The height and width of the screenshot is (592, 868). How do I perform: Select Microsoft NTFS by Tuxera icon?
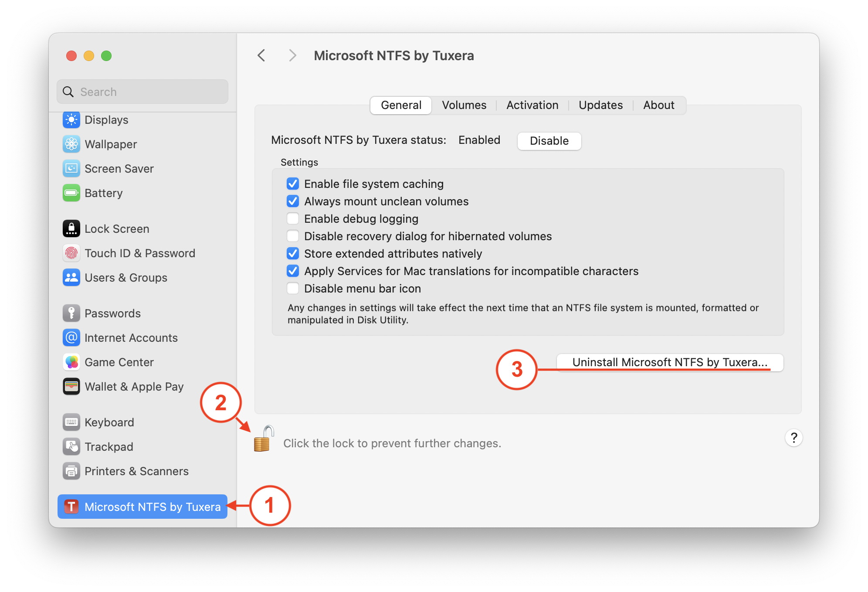(71, 507)
